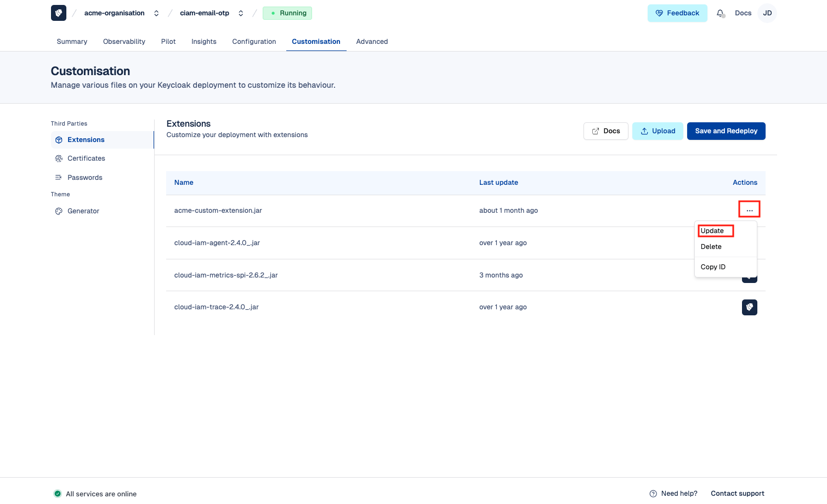Click the JD user avatar

coord(767,13)
